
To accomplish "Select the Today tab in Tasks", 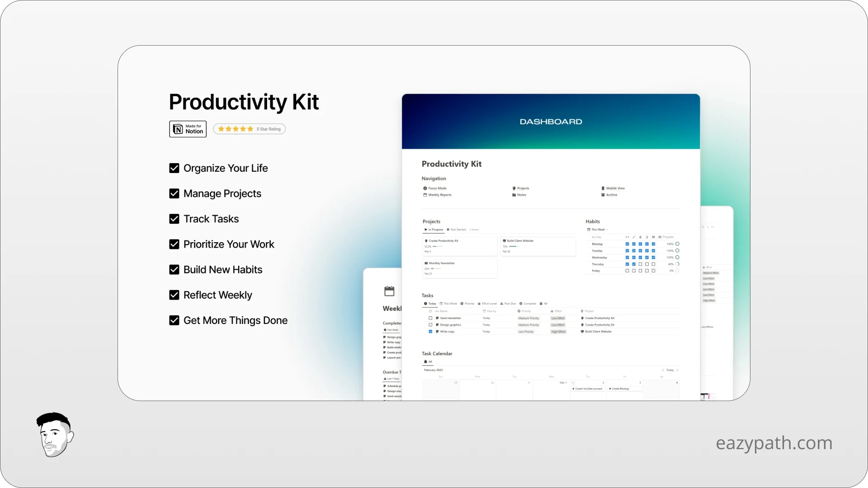I will coord(430,304).
